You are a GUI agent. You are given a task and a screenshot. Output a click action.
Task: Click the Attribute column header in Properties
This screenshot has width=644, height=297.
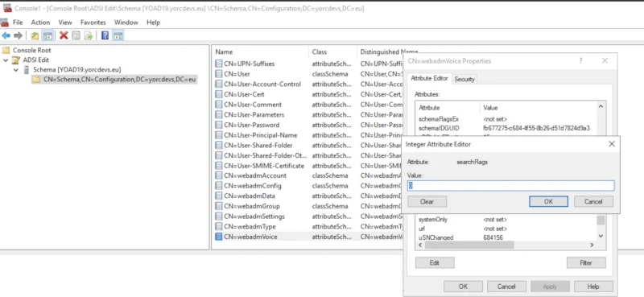tap(429, 108)
